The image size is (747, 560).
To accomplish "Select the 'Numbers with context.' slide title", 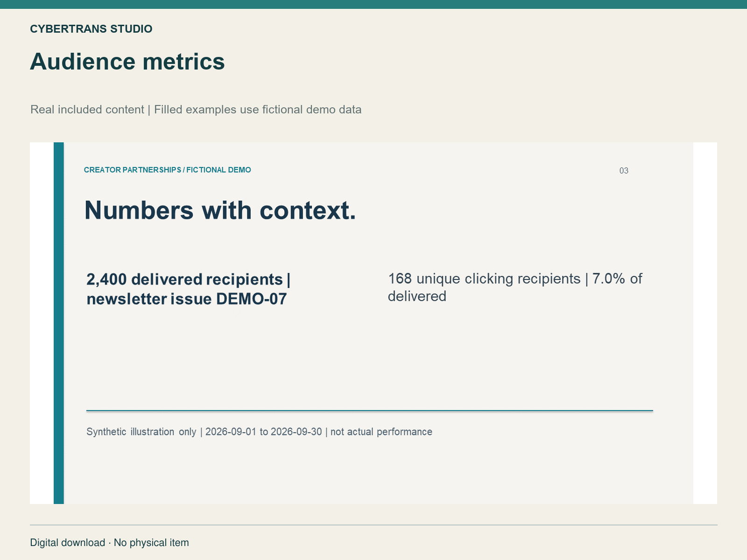I will click(220, 210).
